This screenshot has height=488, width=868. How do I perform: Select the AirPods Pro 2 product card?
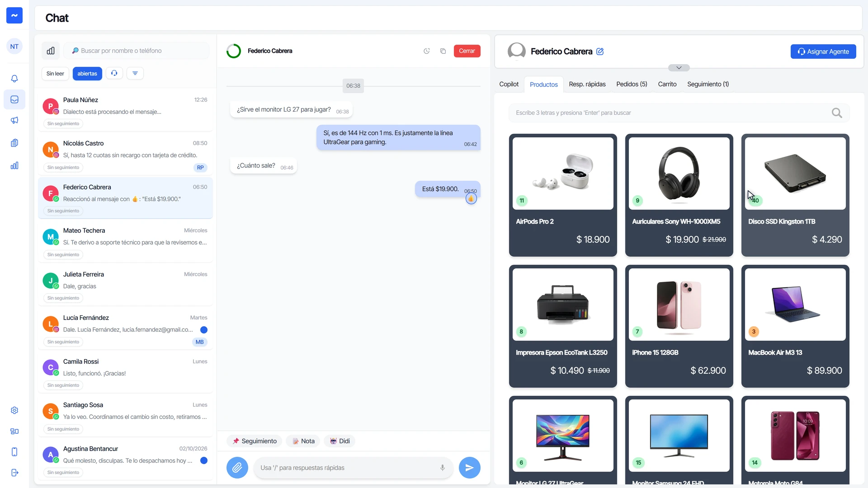point(563,195)
